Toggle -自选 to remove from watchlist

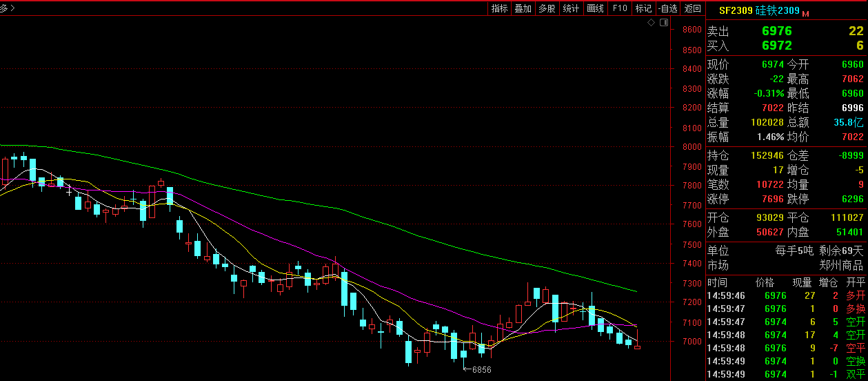(667, 8)
